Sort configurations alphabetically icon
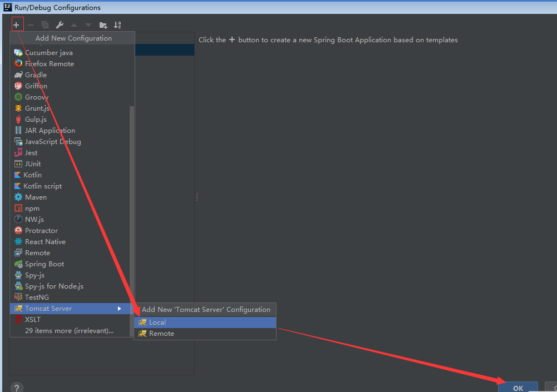 point(117,25)
